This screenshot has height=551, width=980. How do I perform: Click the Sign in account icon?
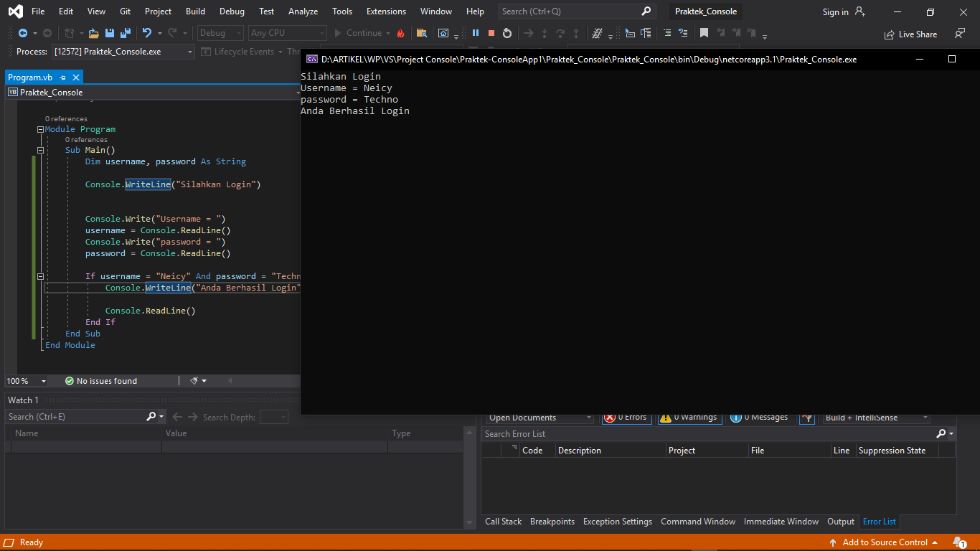tap(860, 11)
